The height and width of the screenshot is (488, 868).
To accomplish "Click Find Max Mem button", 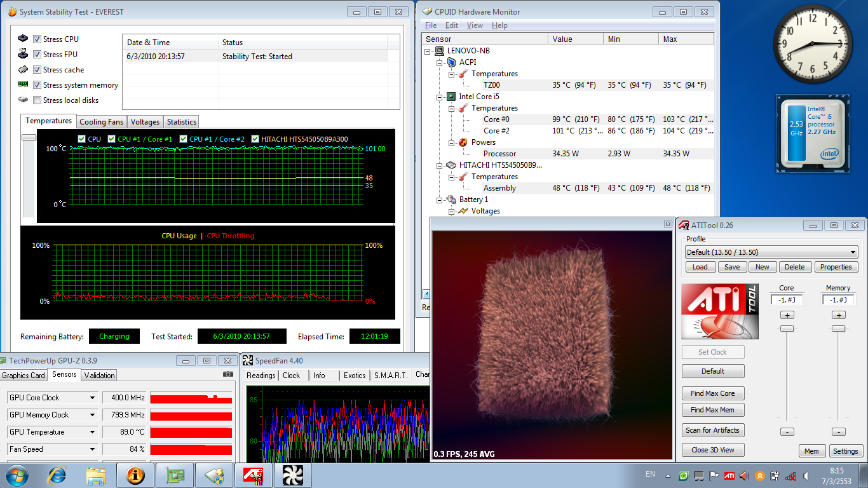I will click(713, 410).
